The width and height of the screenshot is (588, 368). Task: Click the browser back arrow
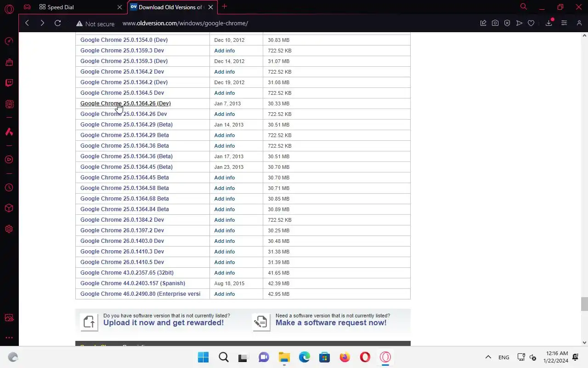click(x=27, y=23)
